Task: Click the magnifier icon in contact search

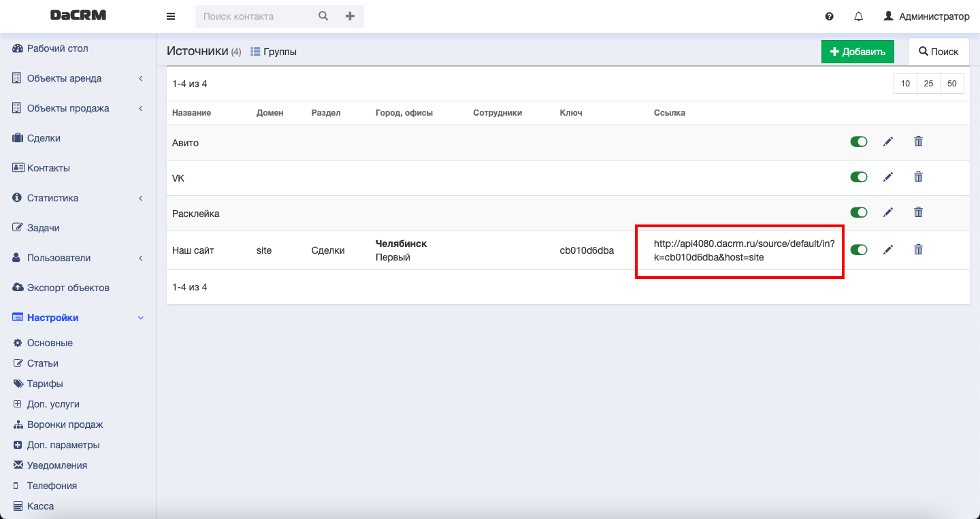Action: 323,16
